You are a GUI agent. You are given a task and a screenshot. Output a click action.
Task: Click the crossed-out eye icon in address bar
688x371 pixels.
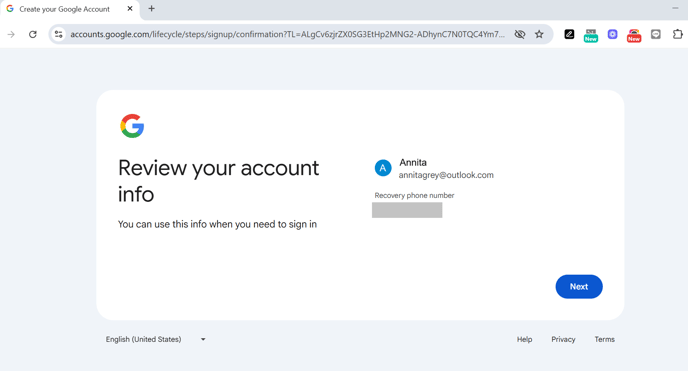pos(520,34)
